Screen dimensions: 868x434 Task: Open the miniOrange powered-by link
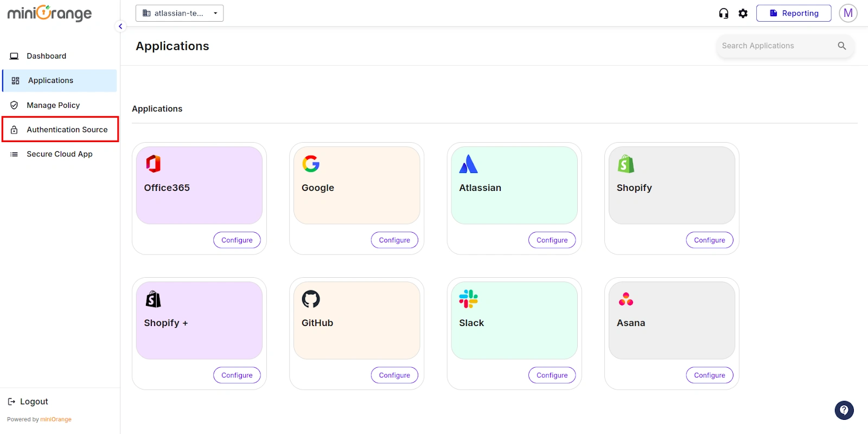click(56, 419)
